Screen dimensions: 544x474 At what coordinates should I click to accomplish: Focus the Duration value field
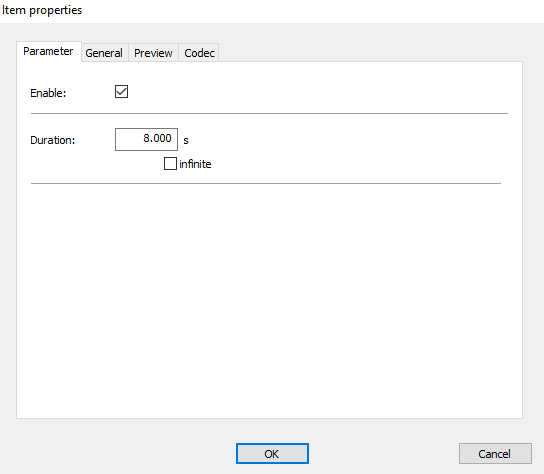click(x=146, y=139)
